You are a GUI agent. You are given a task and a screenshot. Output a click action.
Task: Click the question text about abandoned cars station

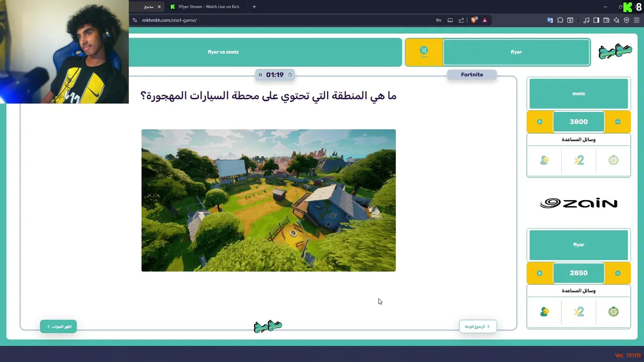pos(268,96)
